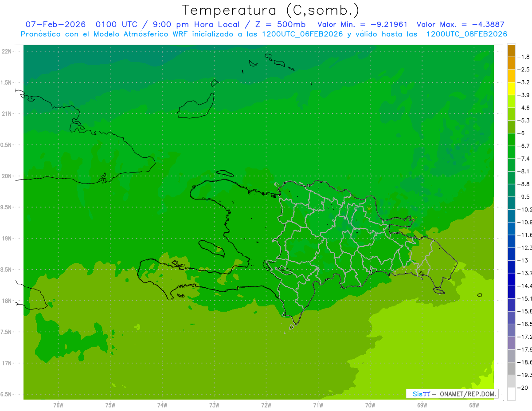The width and height of the screenshot is (532, 411).
Task: Click the "-10.2" colorbar value
Action: [x=524, y=209]
